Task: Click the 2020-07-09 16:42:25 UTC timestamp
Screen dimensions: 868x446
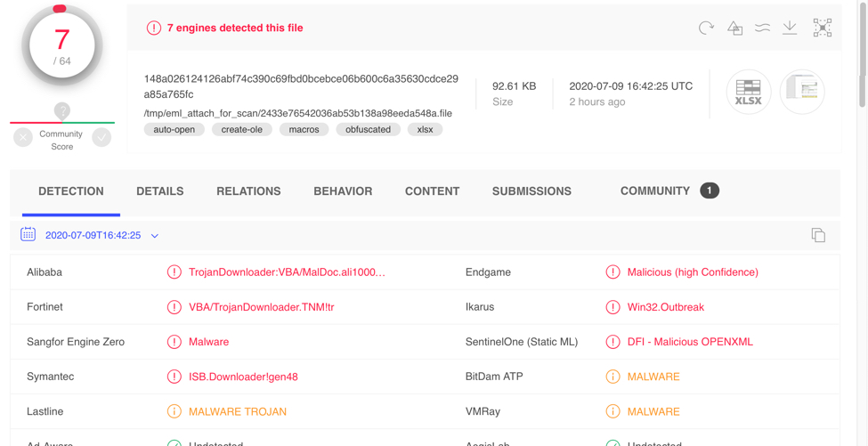Action: (630, 86)
